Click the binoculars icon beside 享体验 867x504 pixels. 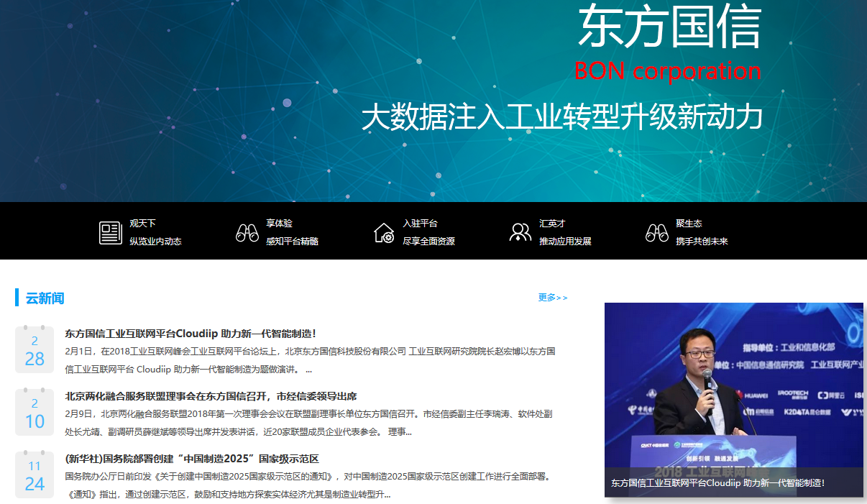pos(247,233)
